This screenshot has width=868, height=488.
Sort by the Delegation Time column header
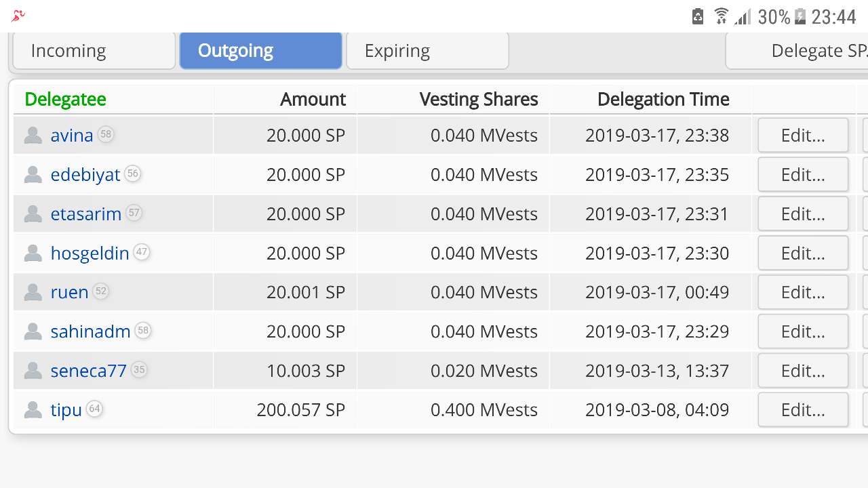[663, 99]
